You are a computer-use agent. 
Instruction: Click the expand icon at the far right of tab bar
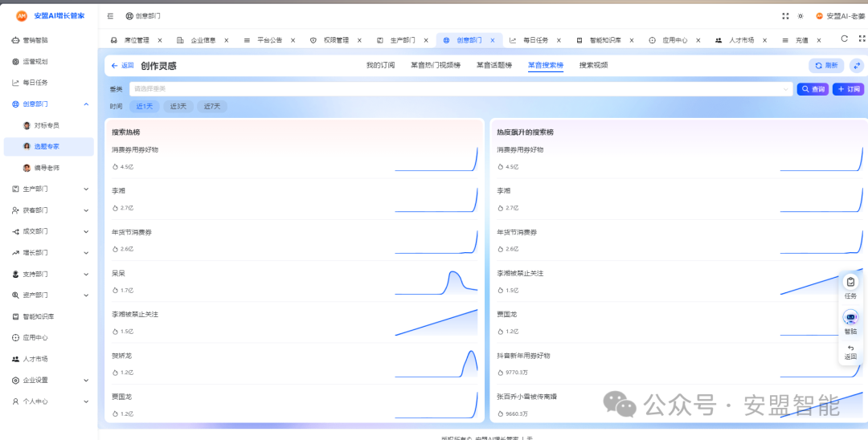(x=862, y=39)
